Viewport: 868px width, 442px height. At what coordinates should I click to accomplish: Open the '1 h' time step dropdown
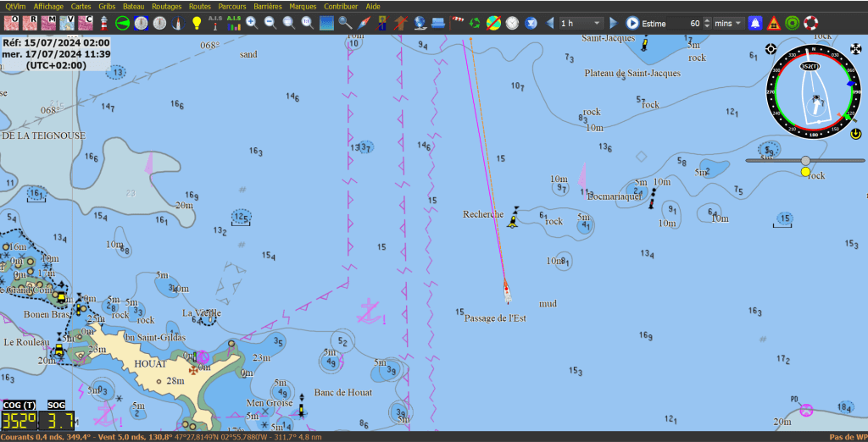click(581, 23)
